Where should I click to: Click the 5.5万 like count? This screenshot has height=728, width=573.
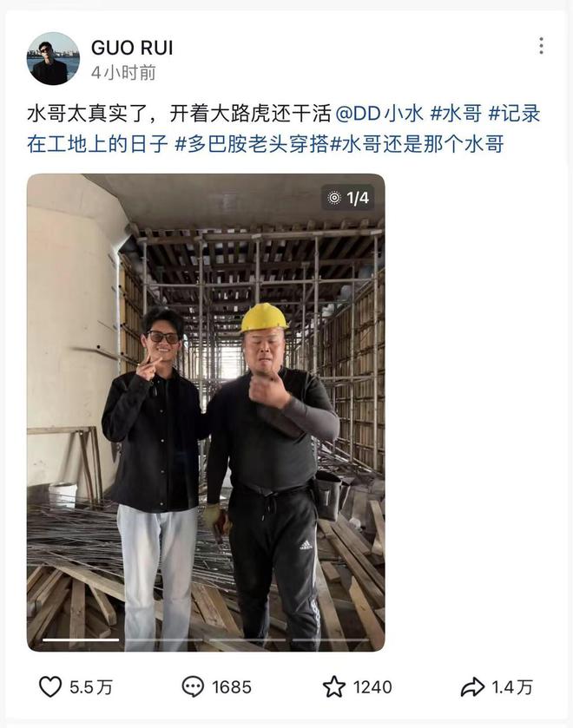[x=91, y=687]
